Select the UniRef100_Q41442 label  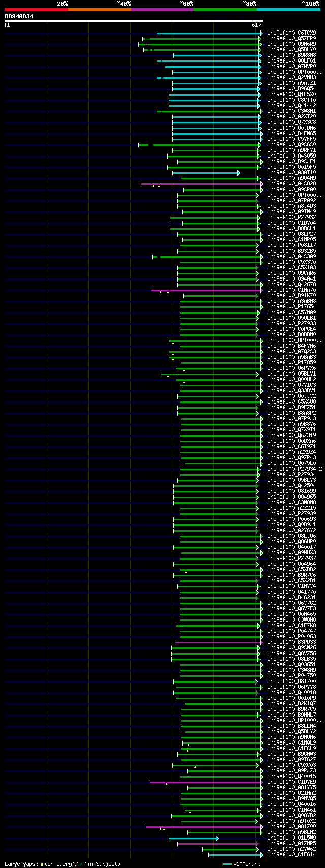tap(291, 106)
